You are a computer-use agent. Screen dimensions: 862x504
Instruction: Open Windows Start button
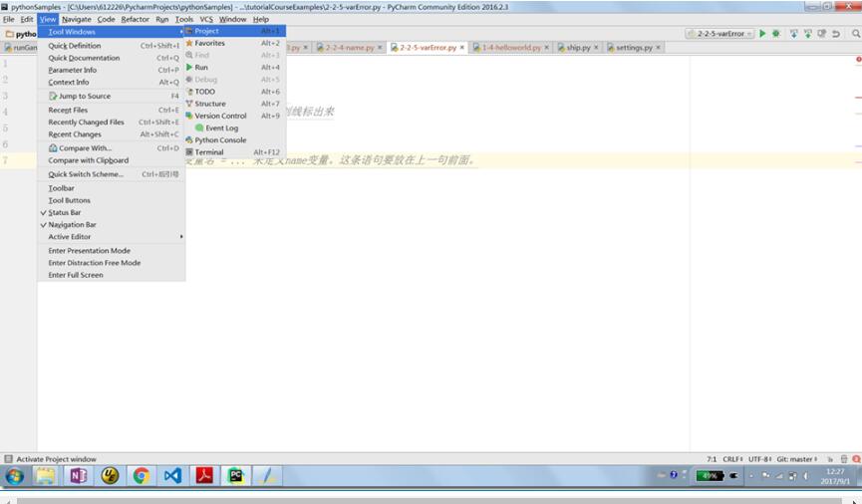[15, 476]
